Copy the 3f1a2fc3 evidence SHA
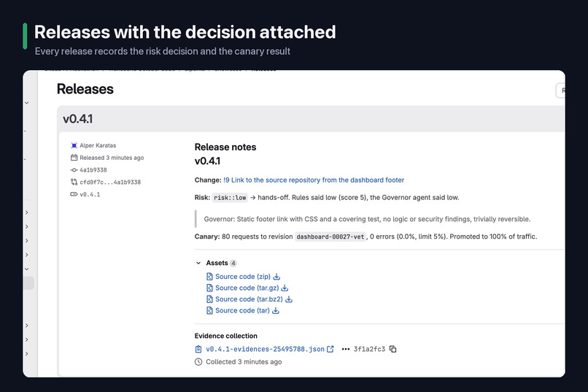Viewport: 588px width, 392px height. [x=392, y=349]
